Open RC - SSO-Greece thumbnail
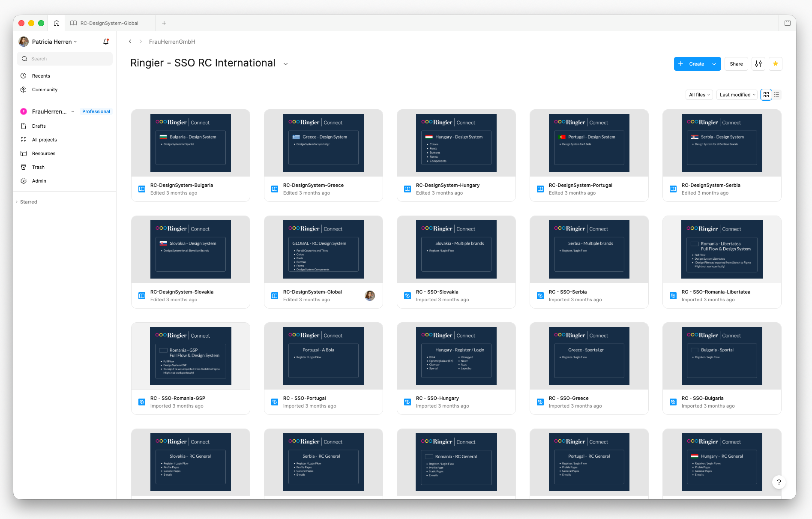Screen dimensions: 812x519 pyautogui.click(x=589, y=356)
